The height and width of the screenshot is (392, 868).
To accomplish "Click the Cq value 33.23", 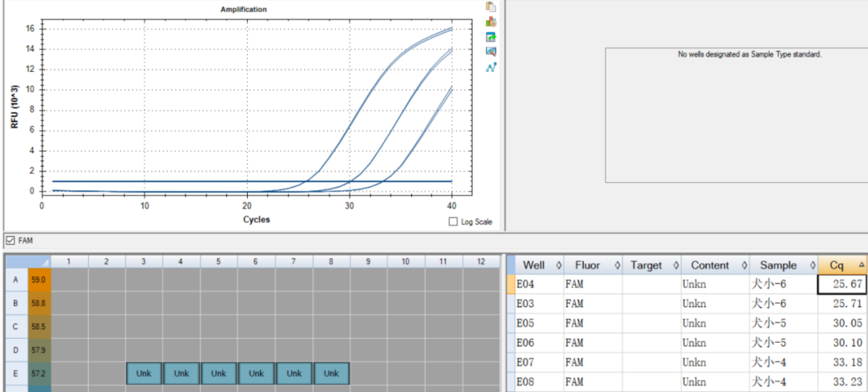I will coord(842,382).
